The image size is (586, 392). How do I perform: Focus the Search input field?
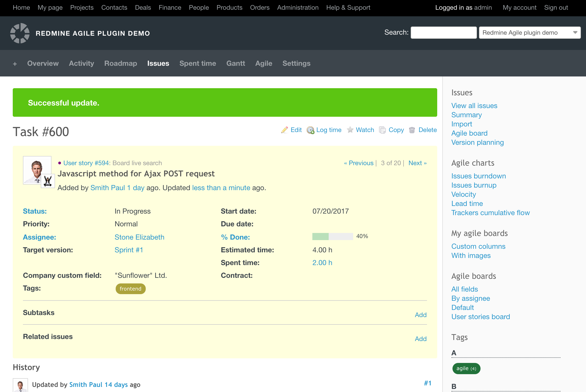point(444,33)
